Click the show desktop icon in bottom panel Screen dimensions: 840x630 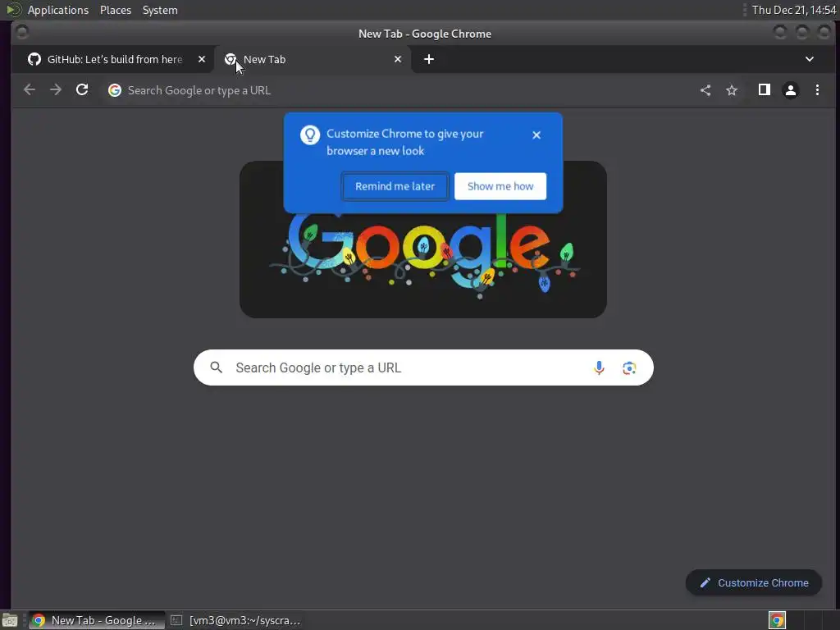[10, 620]
